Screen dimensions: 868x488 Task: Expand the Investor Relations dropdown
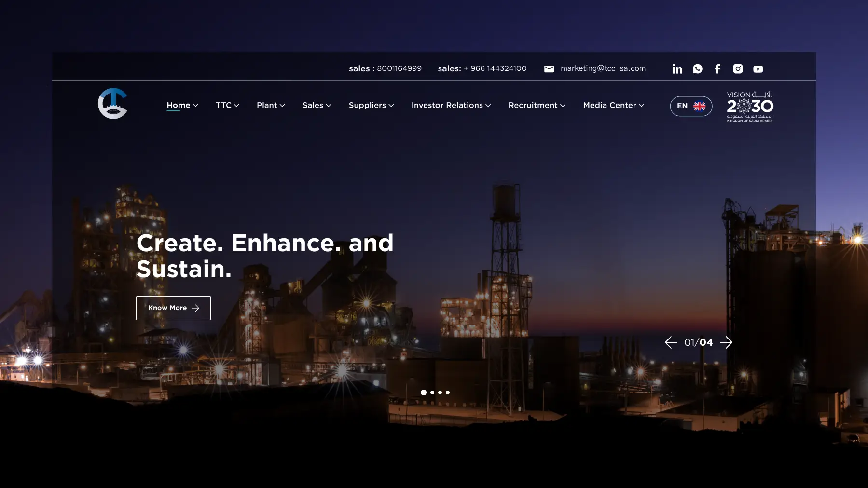[451, 105]
